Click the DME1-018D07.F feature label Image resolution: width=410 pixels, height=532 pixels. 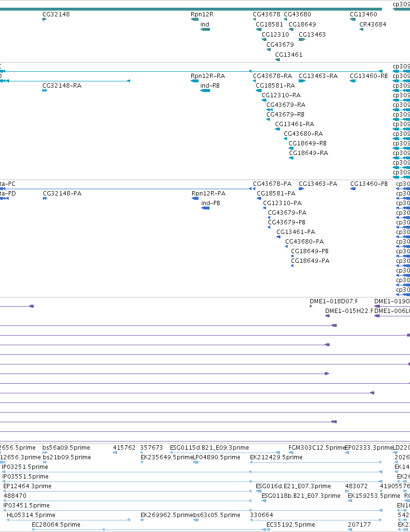tap(333, 301)
